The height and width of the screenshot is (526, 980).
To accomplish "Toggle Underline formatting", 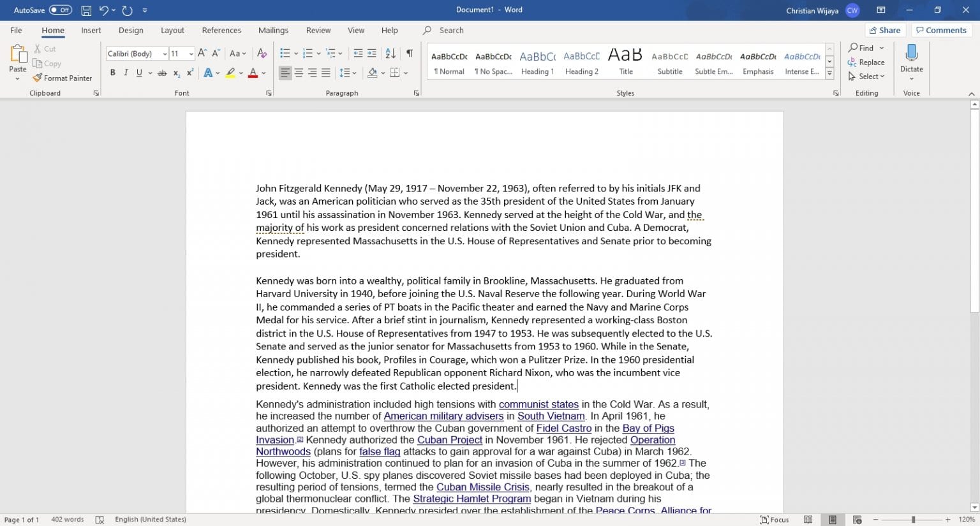I will click(x=139, y=73).
